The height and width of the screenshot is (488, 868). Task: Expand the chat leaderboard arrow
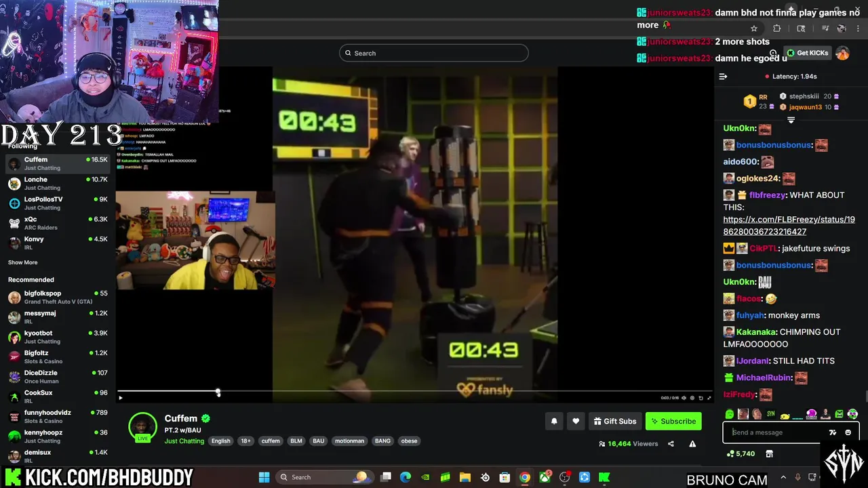click(x=791, y=120)
